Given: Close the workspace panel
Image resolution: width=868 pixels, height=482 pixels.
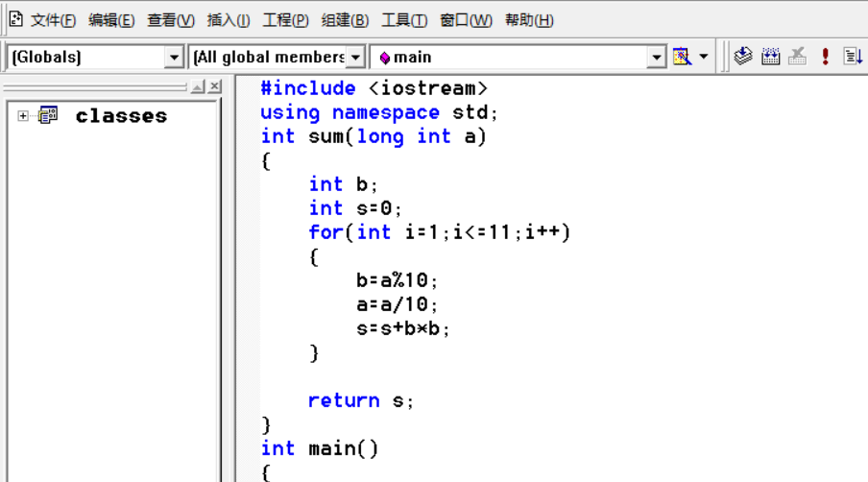Looking at the screenshot, I should pyautogui.click(x=215, y=86).
